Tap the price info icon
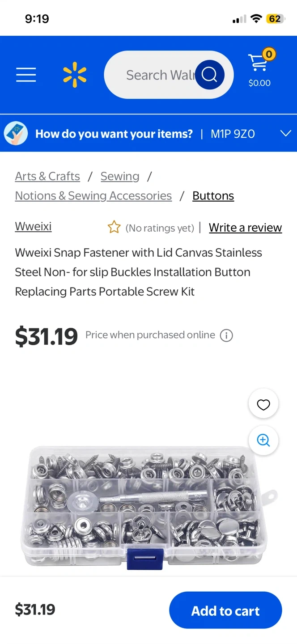Image resolution: width=297 pixels, height=644 pixels. [x=226, y=335]
